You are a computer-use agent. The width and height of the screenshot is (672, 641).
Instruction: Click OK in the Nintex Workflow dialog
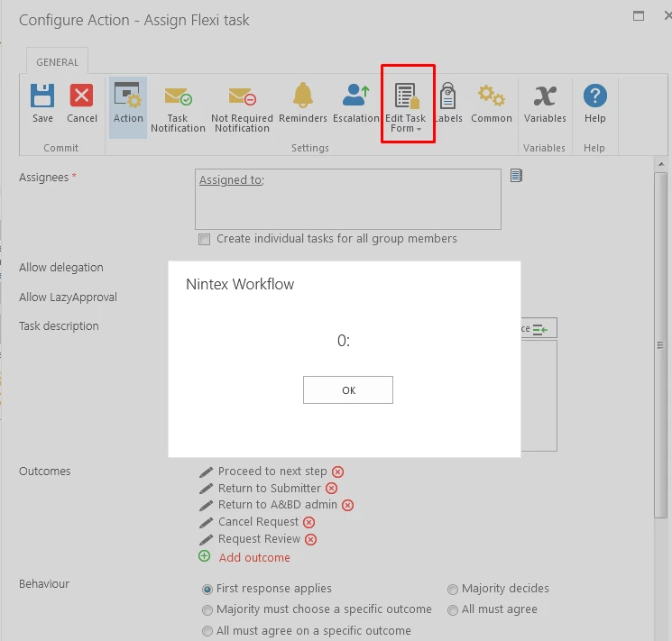tap(347, 389)
